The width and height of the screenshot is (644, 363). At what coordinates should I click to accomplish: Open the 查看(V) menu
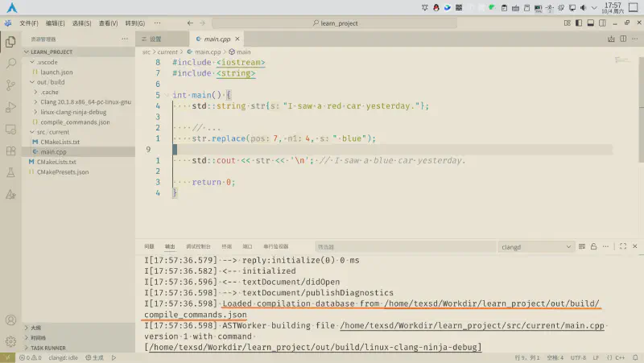(108, 23)
